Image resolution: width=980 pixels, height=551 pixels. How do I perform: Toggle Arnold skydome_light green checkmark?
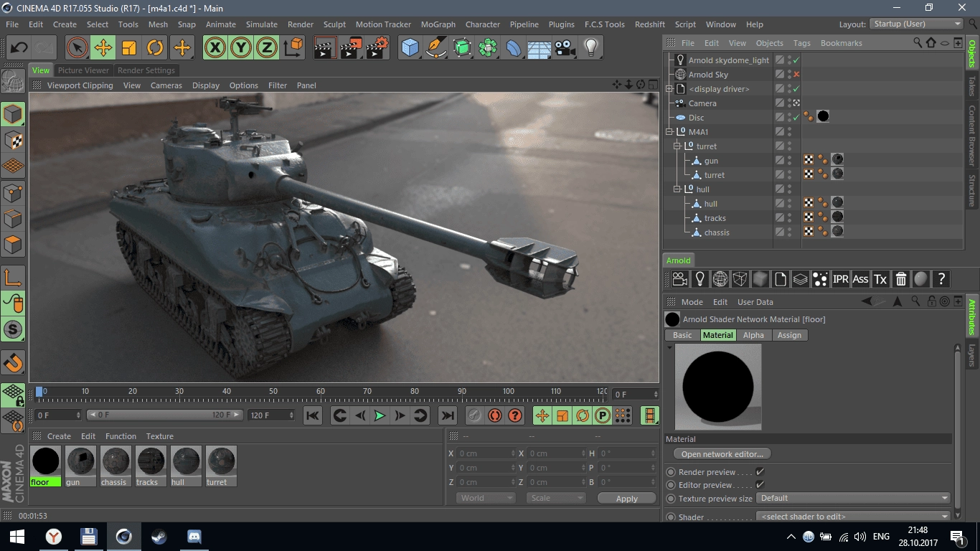click(796, 60)
